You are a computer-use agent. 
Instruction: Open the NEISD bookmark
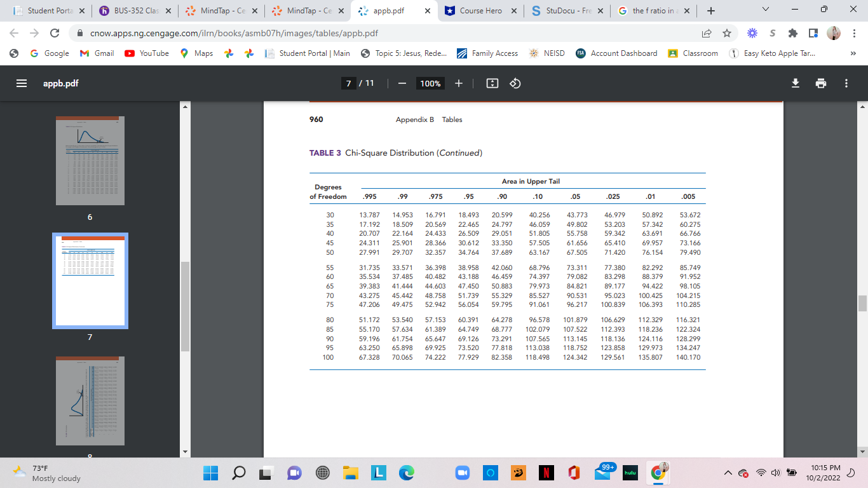547,53
